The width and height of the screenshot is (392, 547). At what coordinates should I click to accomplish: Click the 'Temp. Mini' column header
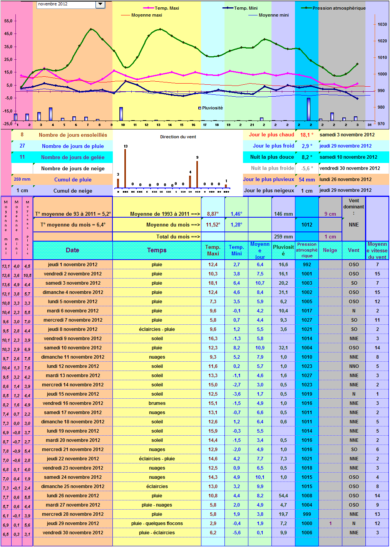coord(236,250)
